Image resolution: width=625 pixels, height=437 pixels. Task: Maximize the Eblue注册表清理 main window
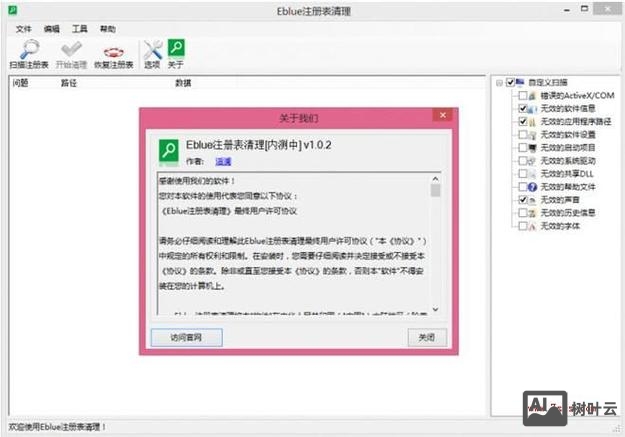585,9
